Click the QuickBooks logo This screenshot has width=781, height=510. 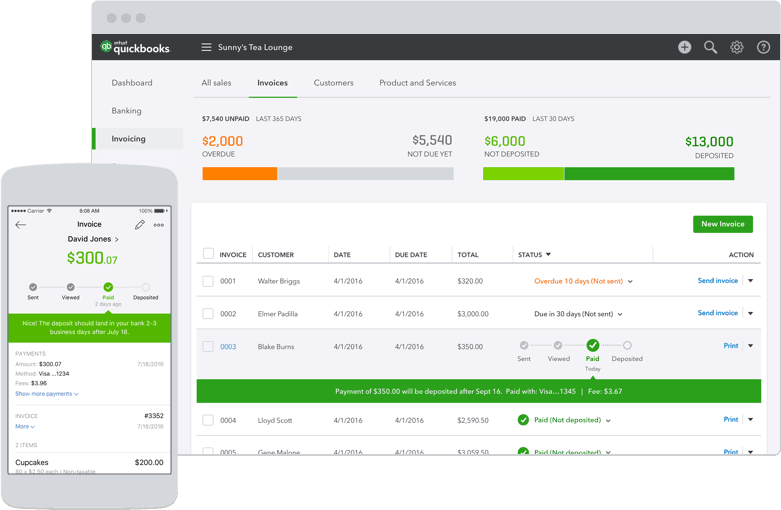(135, 47)
